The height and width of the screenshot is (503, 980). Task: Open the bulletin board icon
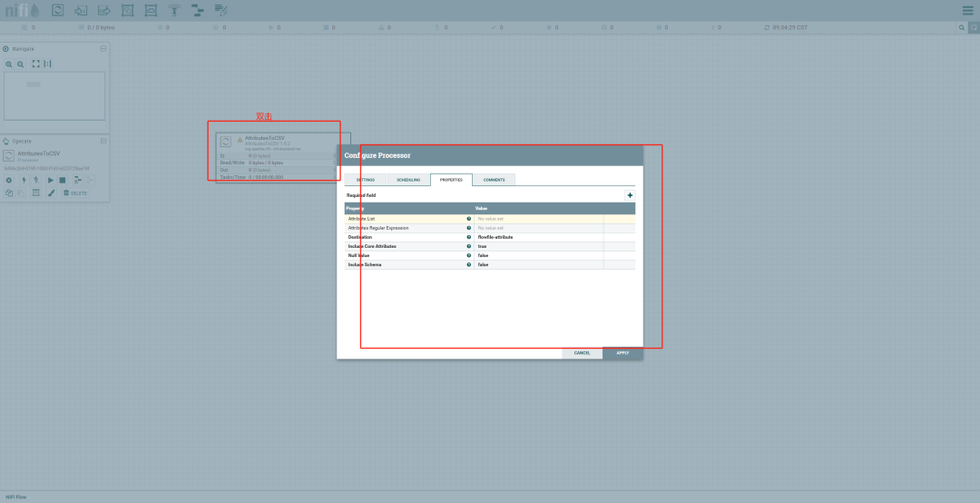click(x=974, y=27)
